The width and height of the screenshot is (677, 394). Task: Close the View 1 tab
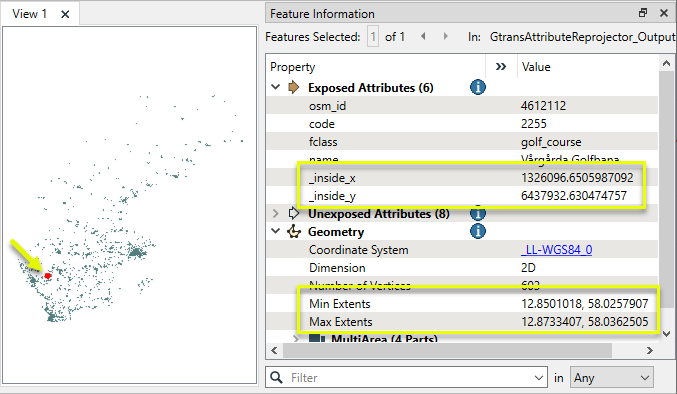65,14
